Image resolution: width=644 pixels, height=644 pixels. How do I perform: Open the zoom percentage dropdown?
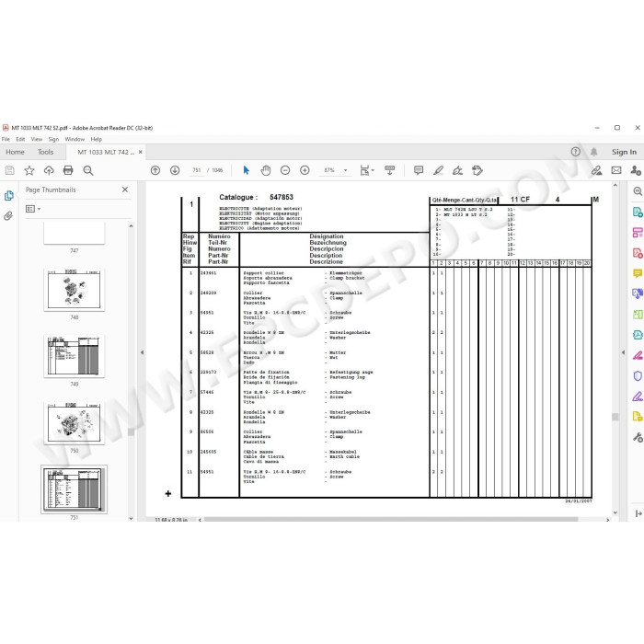pyautogui.click(x=345, y=170)
